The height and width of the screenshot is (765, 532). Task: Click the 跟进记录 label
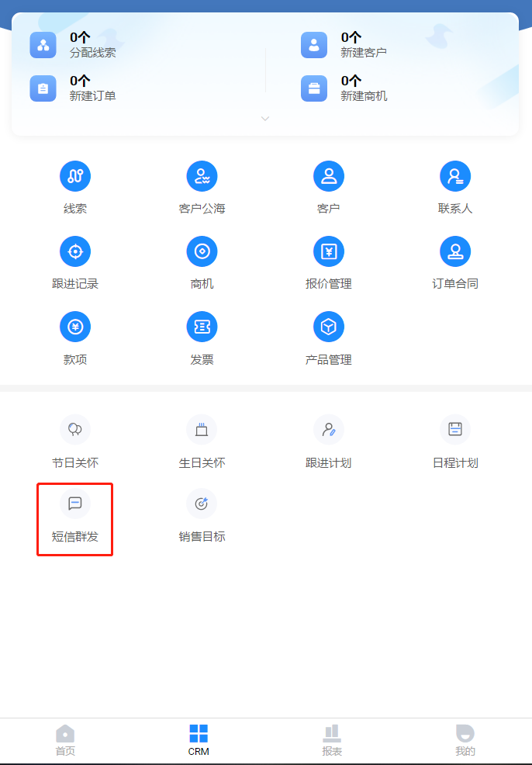75,284
